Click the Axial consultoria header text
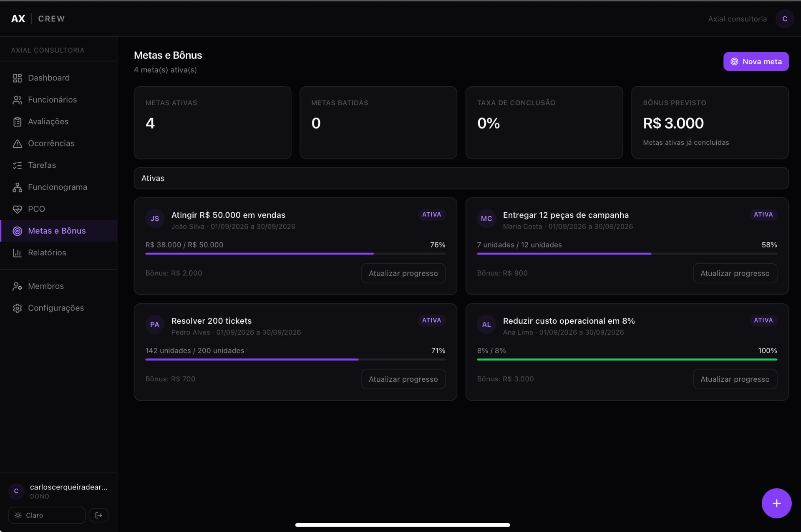Image resolution: width=801 pixels, height=532 pixels. (x=737, y=19)
